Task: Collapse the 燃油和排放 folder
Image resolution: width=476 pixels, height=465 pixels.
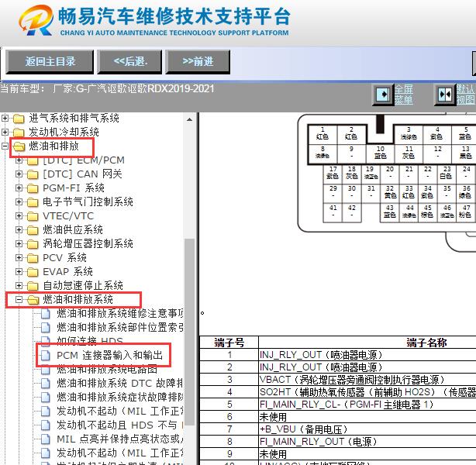Action: click(x=5, y=146)
